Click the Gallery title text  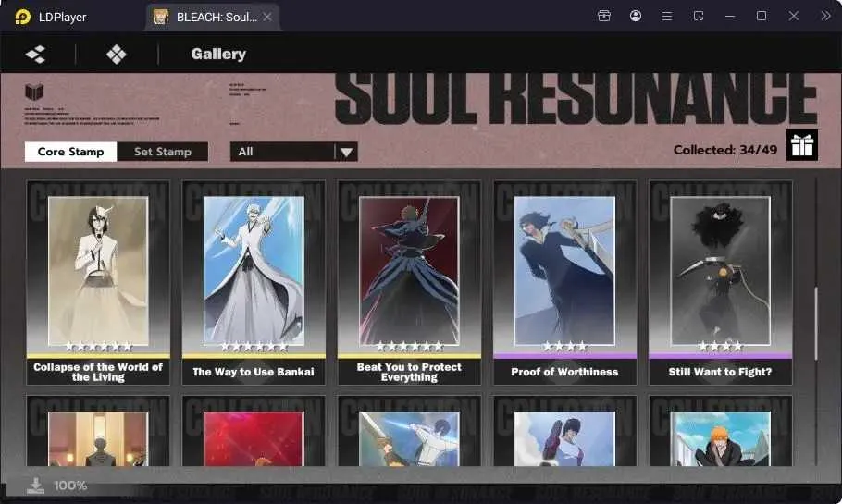[x=218, y=55]
